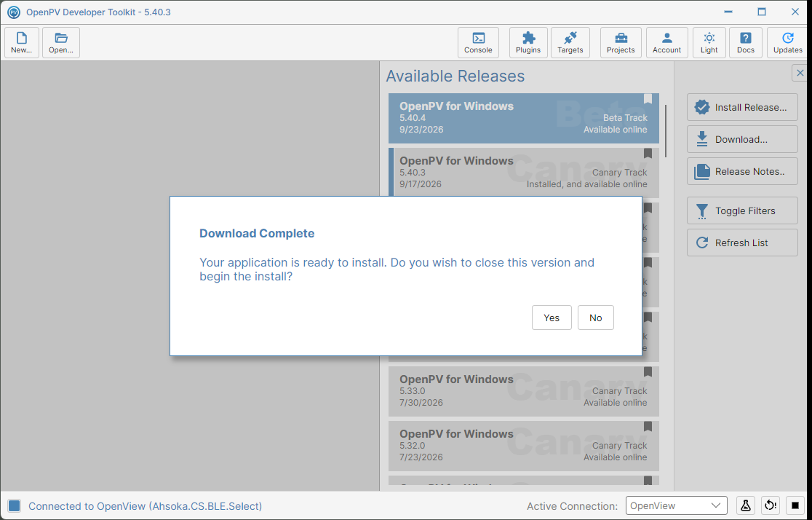The height and width of the screenshot is (520, 812).
Task: Click the Connected to OpenView status text
Action: (x=145, y=506)
